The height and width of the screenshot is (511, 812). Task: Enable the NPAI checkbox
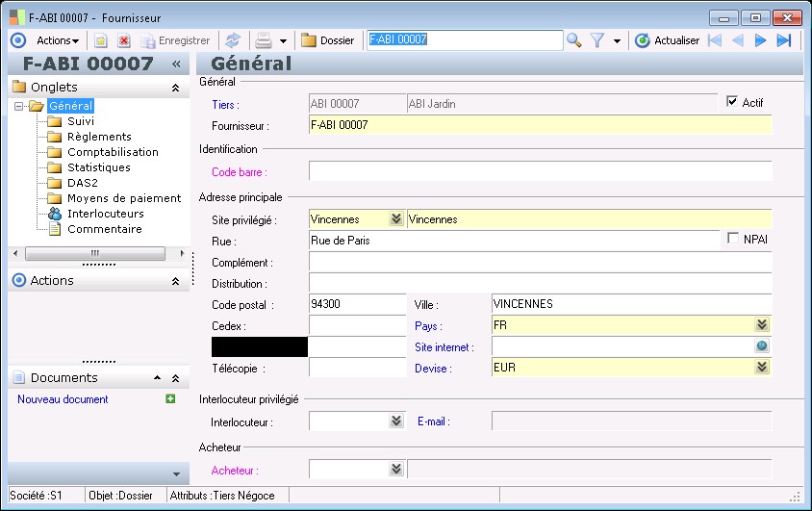[x=734, y=239]
